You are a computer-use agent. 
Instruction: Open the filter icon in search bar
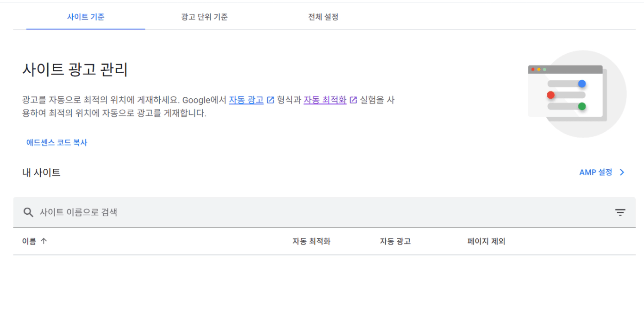pos(620,212)
